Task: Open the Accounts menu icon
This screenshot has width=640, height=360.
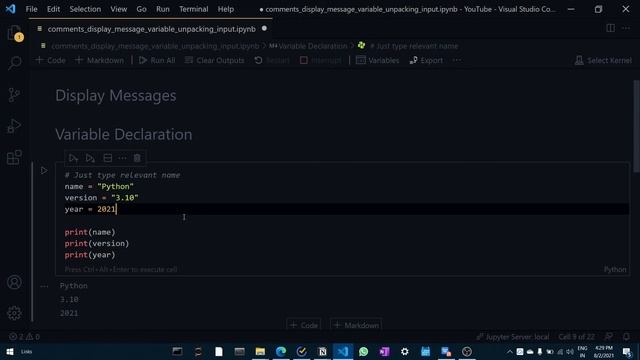Action: [x=14, y=282]
